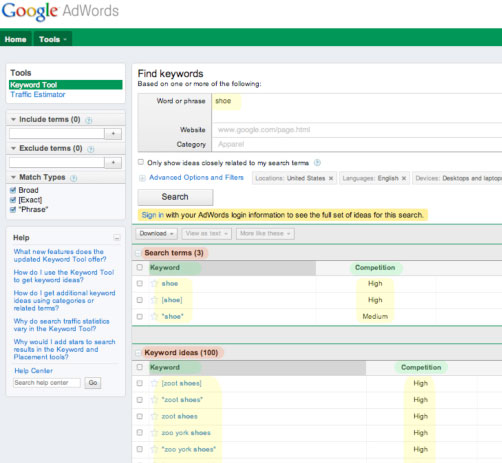
Task: Open the Tools dropdown menu
Action: 53,39
